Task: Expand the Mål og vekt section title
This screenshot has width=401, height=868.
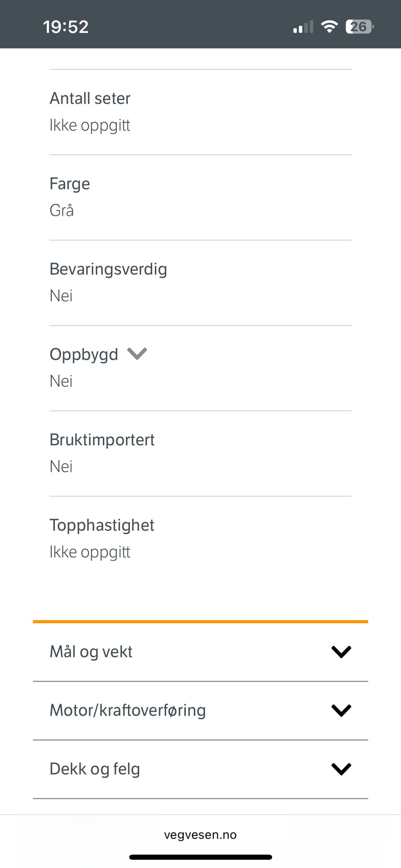Action: pos(91,652)
